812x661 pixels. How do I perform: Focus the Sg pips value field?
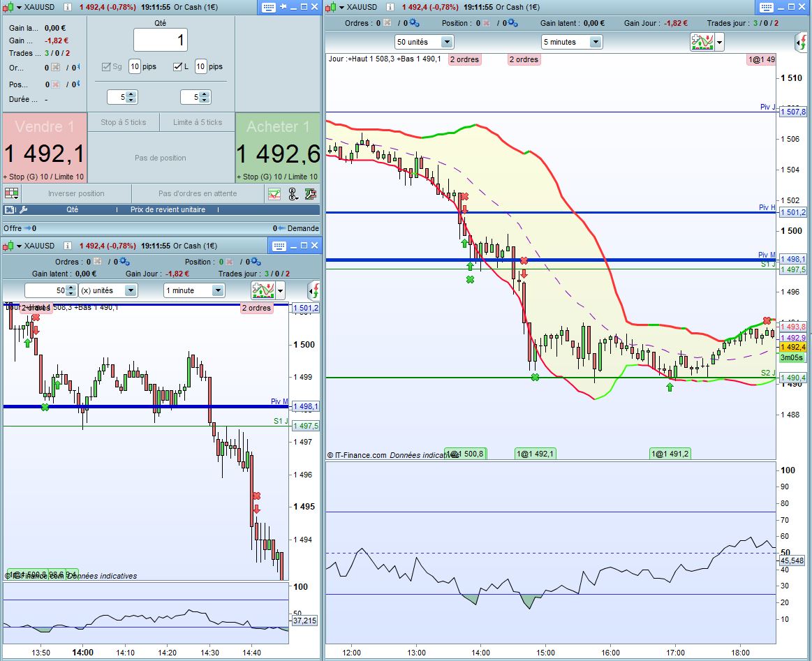pyautogui.click(x=135, y=66)
